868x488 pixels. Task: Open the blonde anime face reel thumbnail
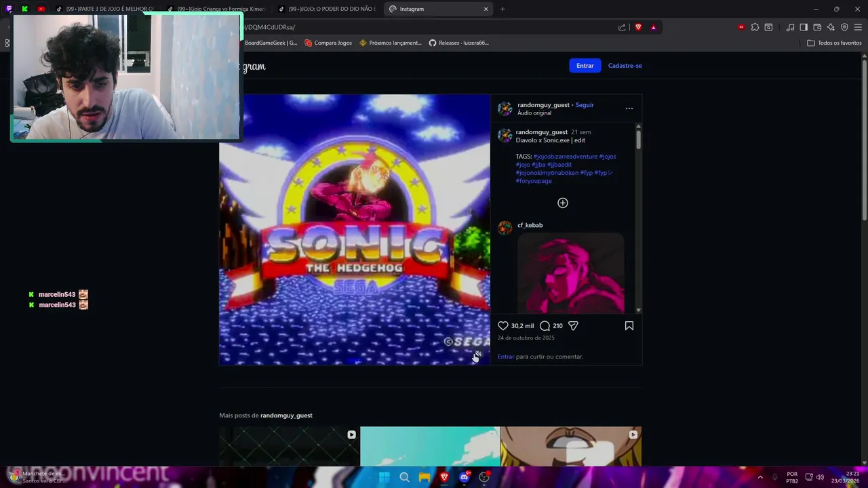[x=571, y=446]
